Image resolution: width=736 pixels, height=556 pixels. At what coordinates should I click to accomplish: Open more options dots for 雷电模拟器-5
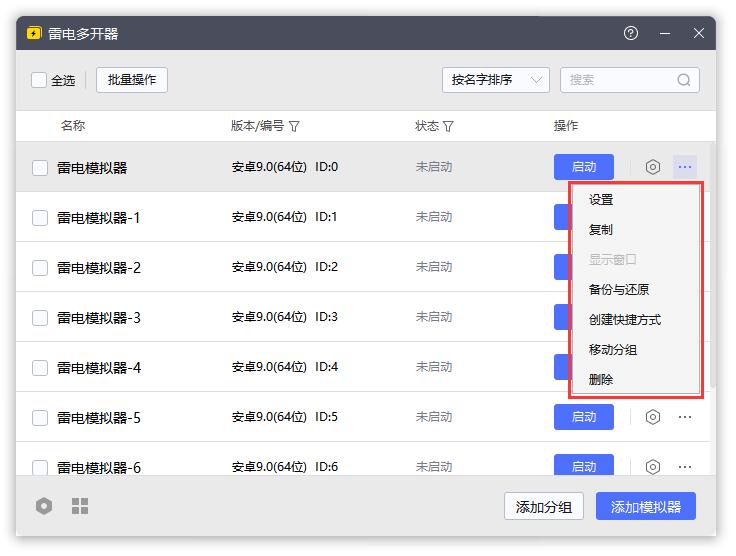685,417
